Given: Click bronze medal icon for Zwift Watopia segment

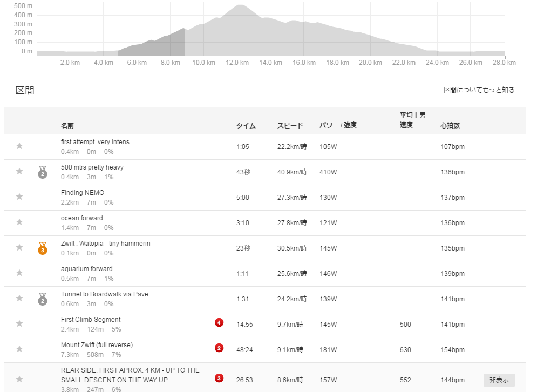Looking at the screenshot, I should (x=43, y=248).
